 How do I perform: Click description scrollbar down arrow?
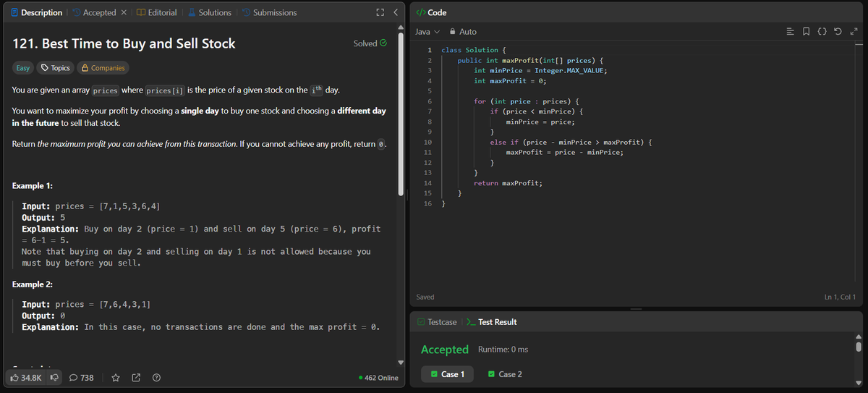pos(402,363)
